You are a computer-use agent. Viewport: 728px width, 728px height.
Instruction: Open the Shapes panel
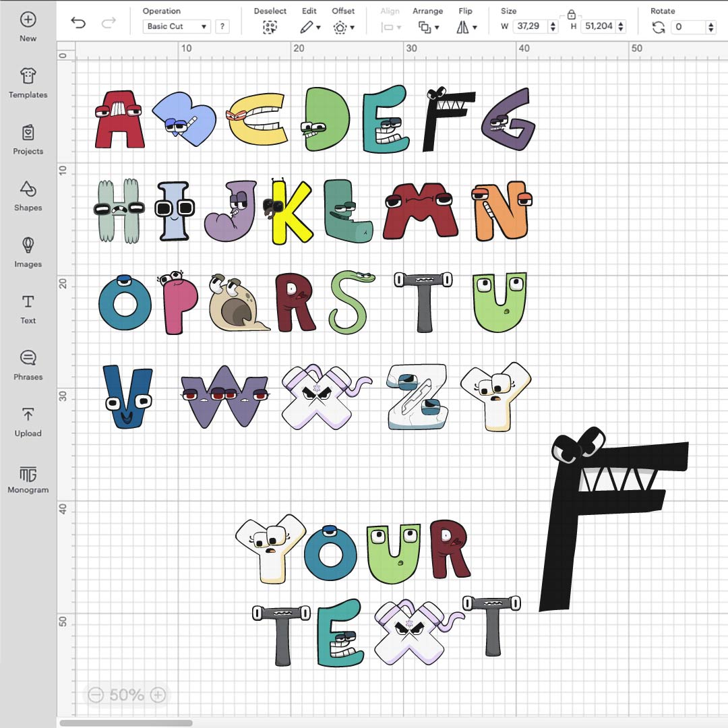coord(28,189)
